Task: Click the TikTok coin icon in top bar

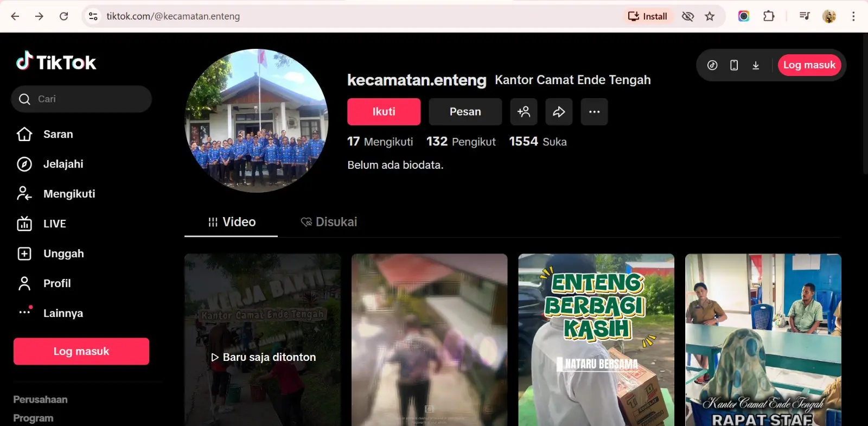Action: tap(712, 65)
